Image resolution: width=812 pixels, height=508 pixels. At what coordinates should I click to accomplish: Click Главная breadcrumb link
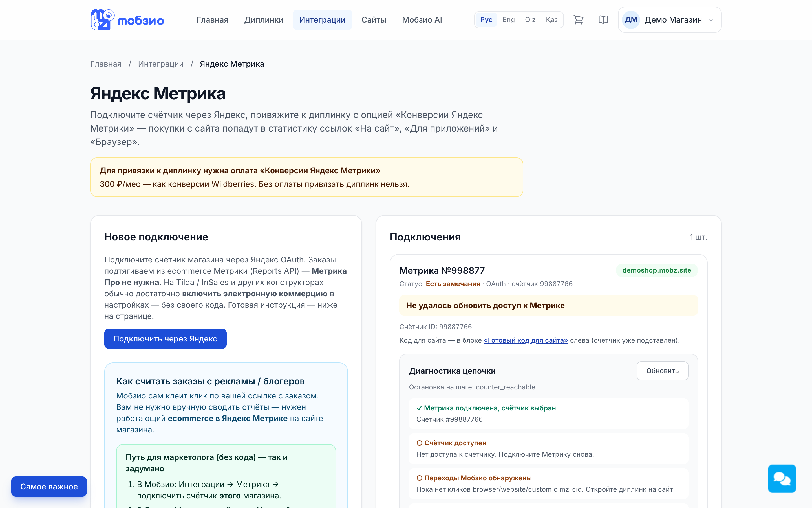point(106,64)
